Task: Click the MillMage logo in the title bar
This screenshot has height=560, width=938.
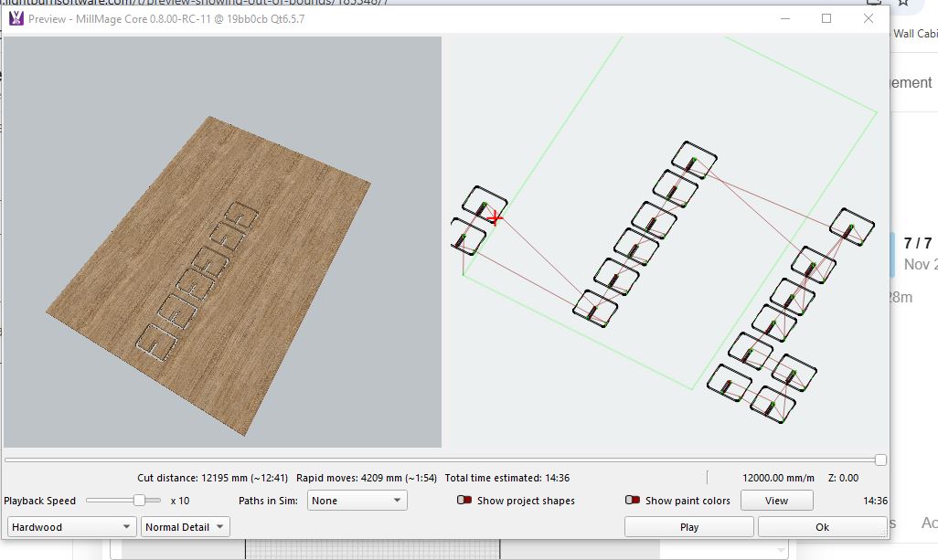Action: coord(16,19)
